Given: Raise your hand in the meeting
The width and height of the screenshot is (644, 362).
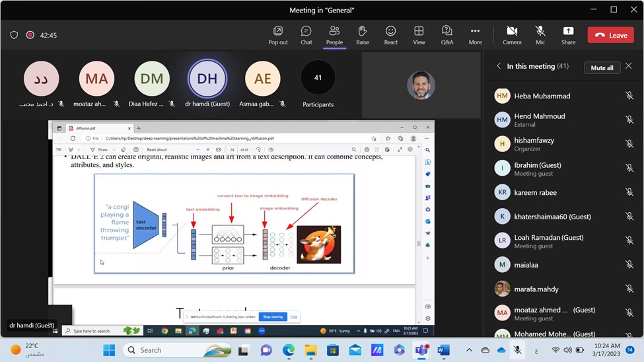Looking at the screenshot, I should click(x=363, y=35).
